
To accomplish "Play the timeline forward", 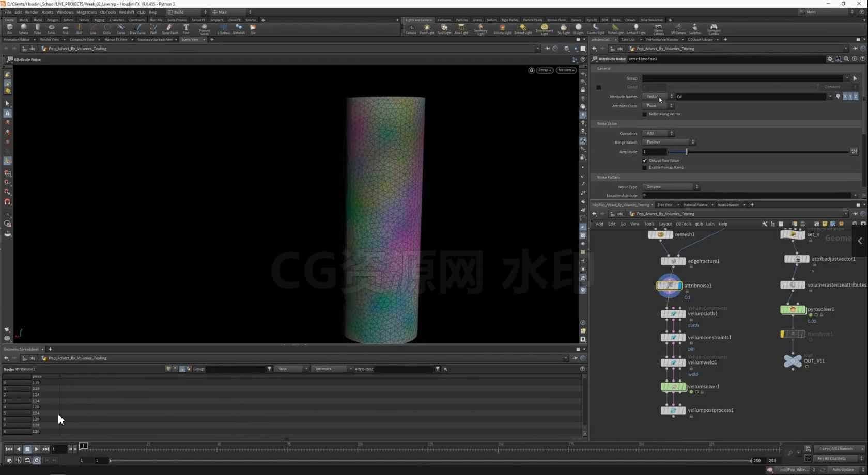I will (37, 449).
